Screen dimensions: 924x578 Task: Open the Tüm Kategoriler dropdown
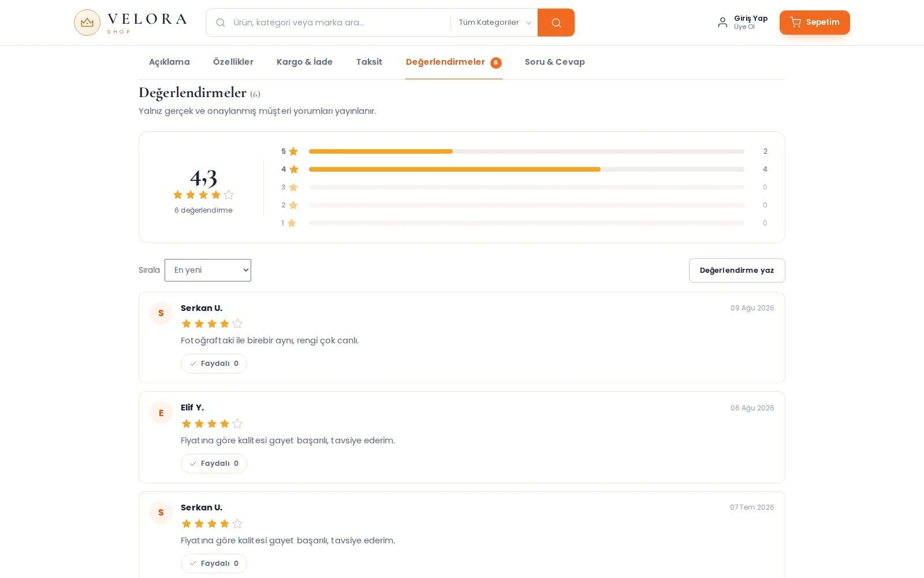[x=494, y=23]
